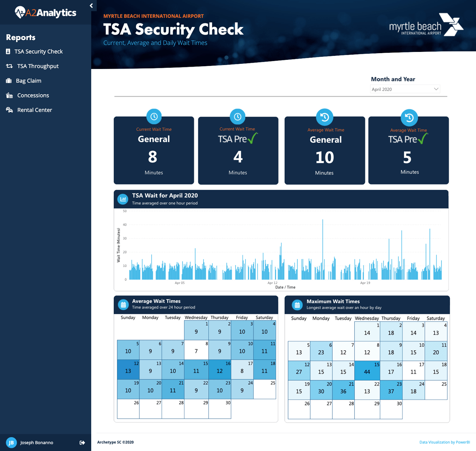Click the Archetype SC ©2020 footer text

[x=115, y=442]
